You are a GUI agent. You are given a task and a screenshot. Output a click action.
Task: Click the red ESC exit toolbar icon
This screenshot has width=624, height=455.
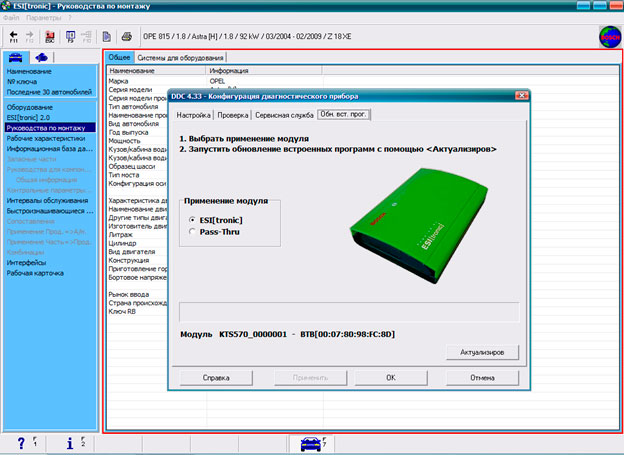click(x=49, y=36)
